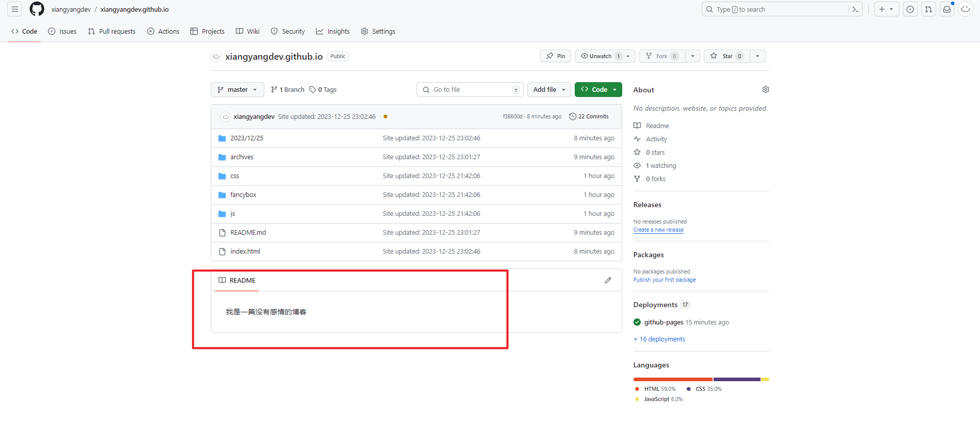Click the xiangyangdev commit author avatar
Screen dimensions: 980x422
(x=225, y=116)
